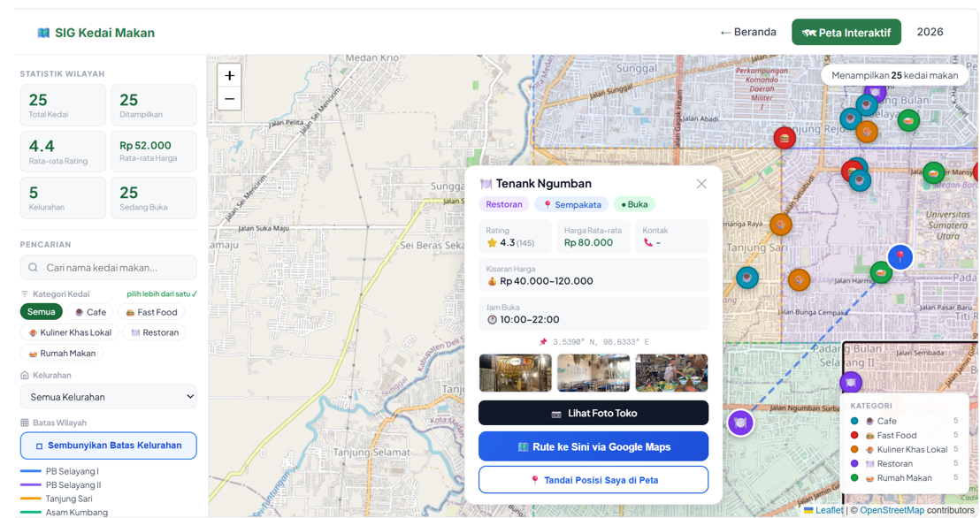Screen dimensions: 980x518
Task: Click the purple PB Selayang II legend line
Action: coord(31,485)
